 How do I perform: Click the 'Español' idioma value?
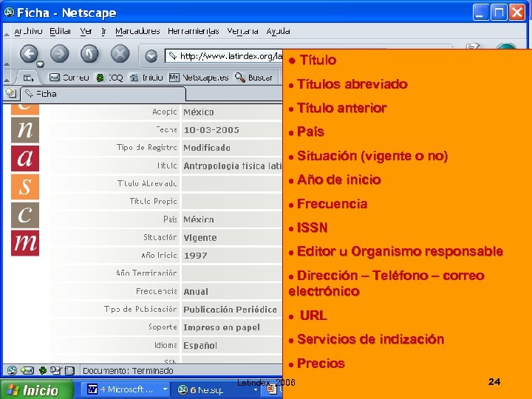pos(200,346)
